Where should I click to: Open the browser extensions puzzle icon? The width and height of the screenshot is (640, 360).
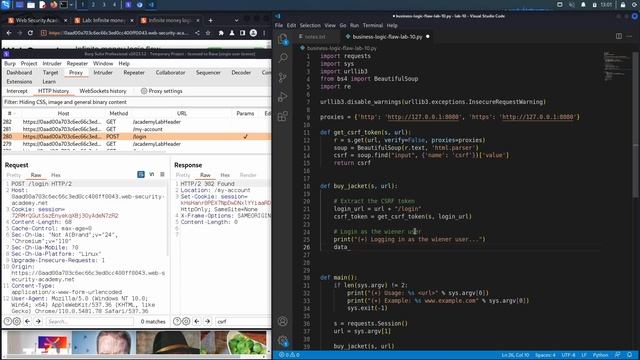(221, 33)
